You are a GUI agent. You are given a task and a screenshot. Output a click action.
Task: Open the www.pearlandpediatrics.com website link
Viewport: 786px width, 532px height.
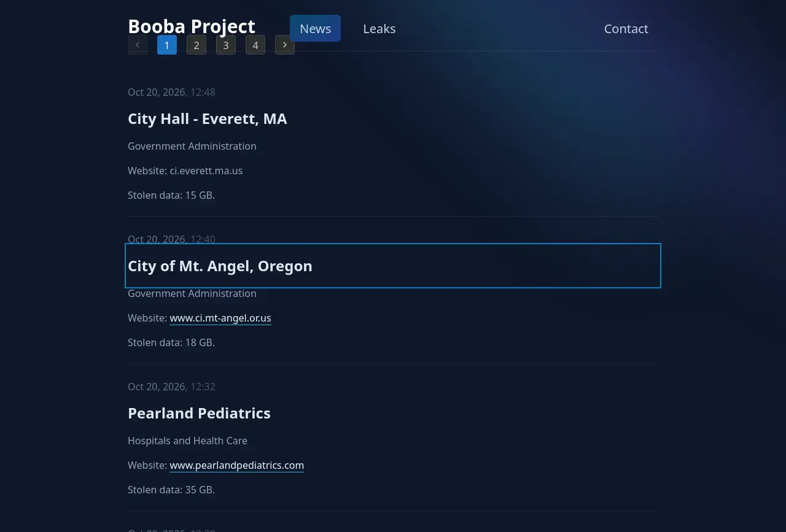[236, 465]
